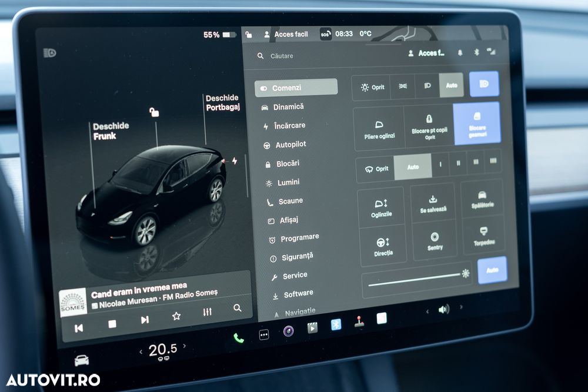The image size is (588, 392).
Task: Open the Torpedou glovebox
Action: point(484,236)
